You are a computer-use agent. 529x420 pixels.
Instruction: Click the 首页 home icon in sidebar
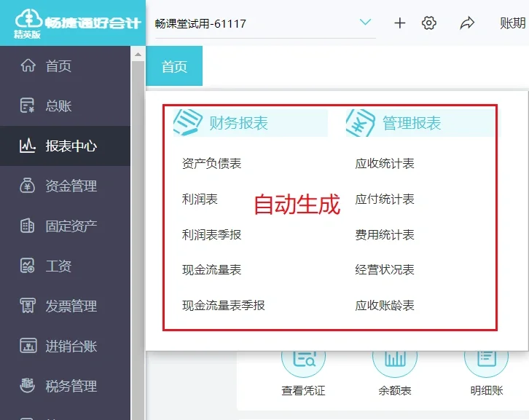28,66
